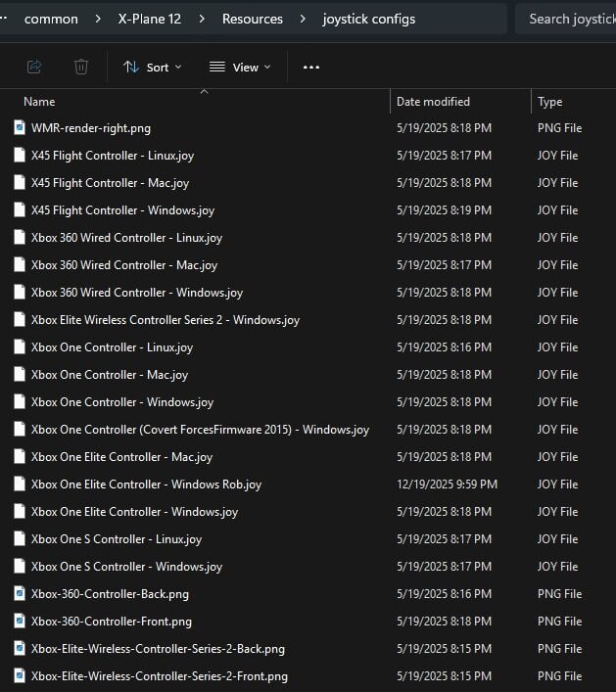Select file name Xbox One Elite Controller - Mac.joy
Screen dimensions: 616x692
tap(121, 457)
